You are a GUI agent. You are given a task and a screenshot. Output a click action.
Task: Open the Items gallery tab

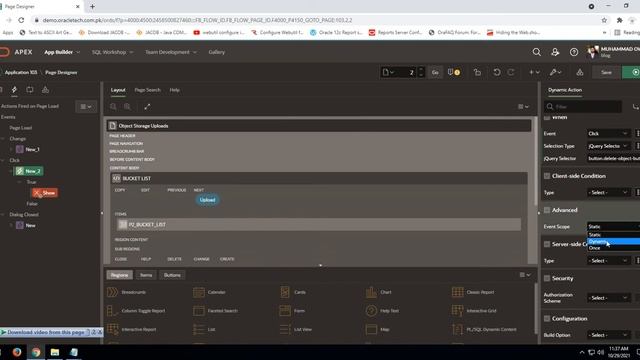(146, 275)
